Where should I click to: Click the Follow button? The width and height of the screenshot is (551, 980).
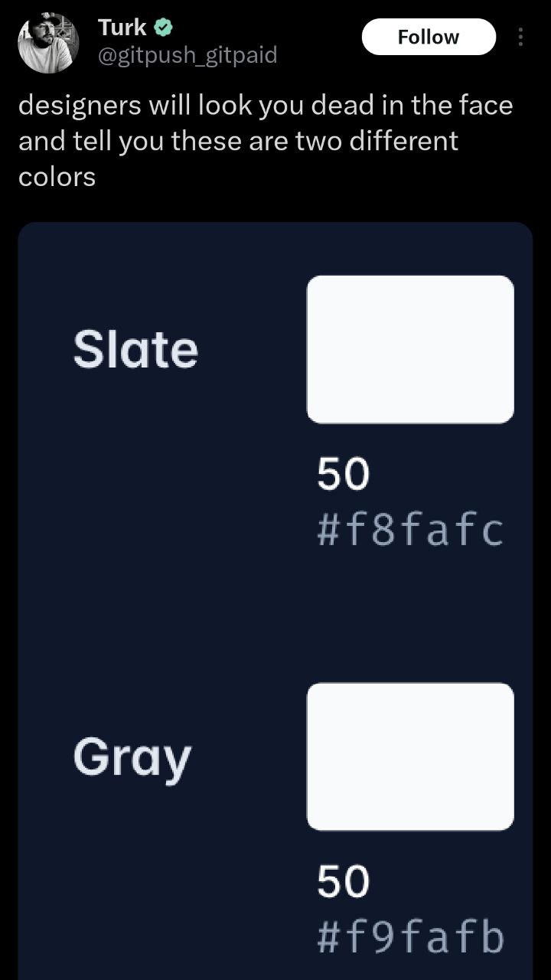coord(429,37)
